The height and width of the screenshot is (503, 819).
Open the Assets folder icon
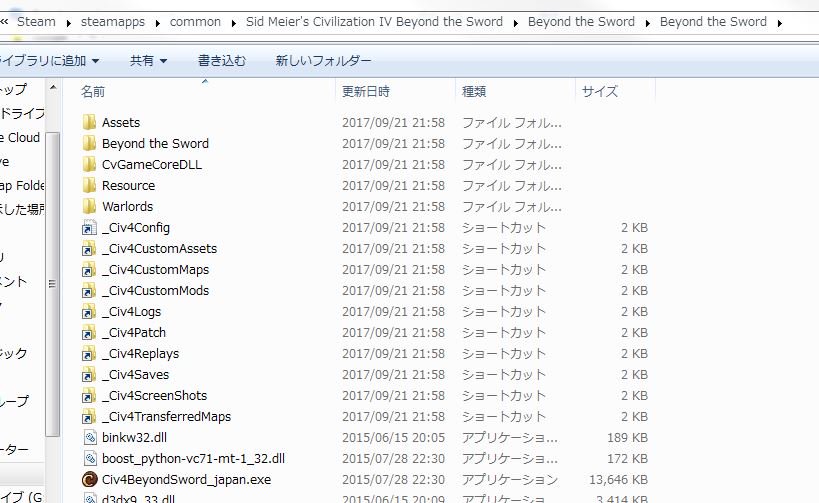(x=89, y=122)
